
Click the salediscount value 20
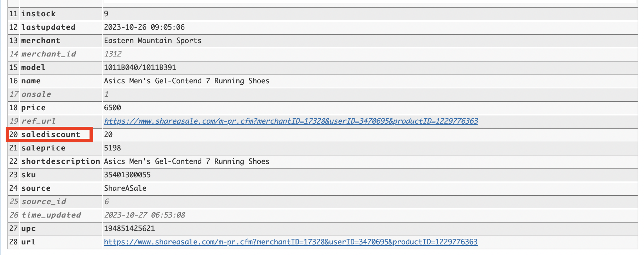108,135
